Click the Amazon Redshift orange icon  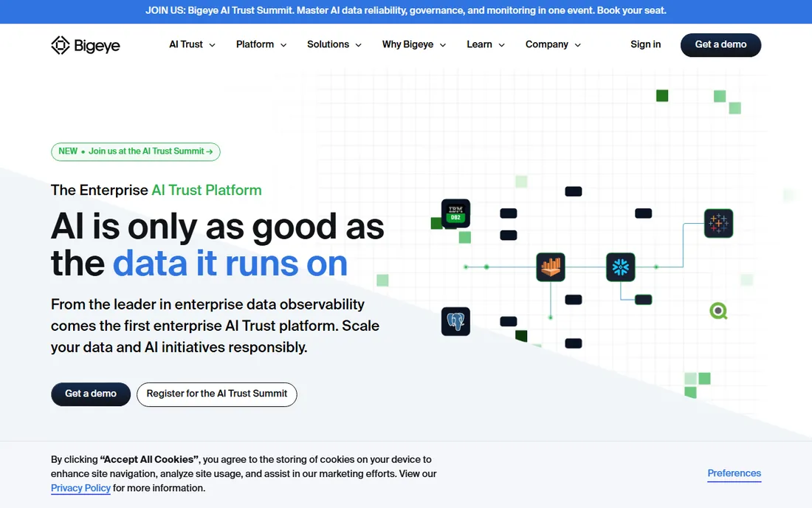click(551, 267)
